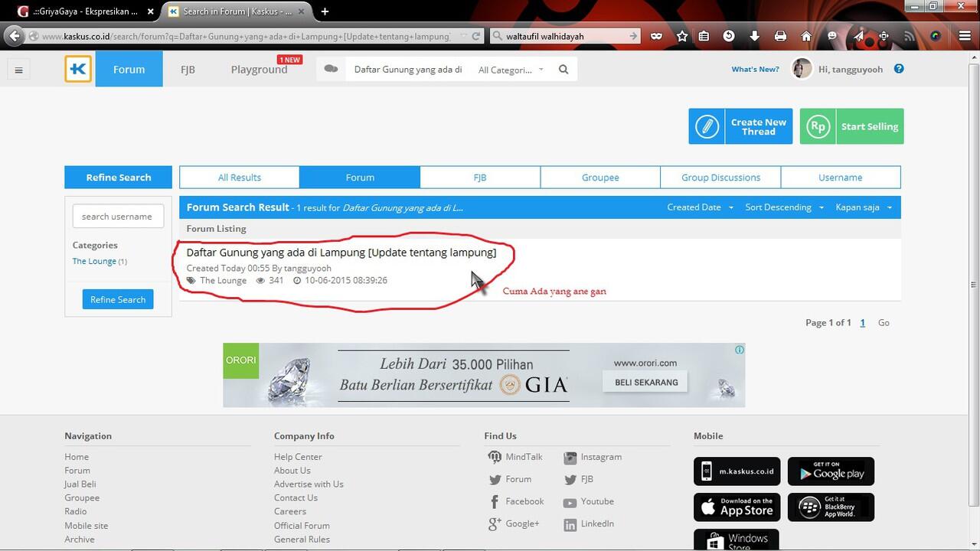Show bookmarks list icon in toolbar
Image resolution: width=980 pixels, height=551 pixels.
click(704, 36)
